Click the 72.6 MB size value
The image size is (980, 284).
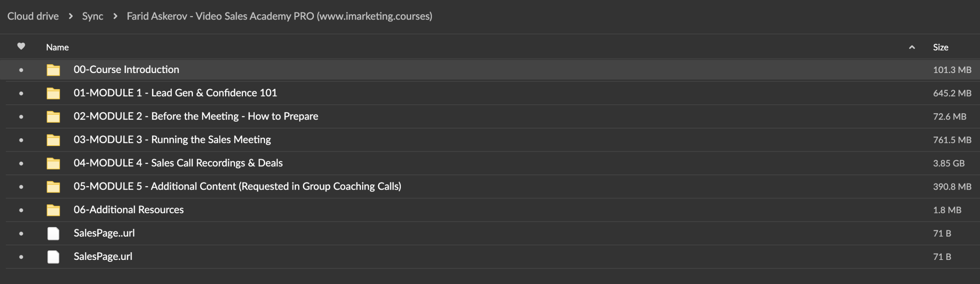tap(949, 117)
